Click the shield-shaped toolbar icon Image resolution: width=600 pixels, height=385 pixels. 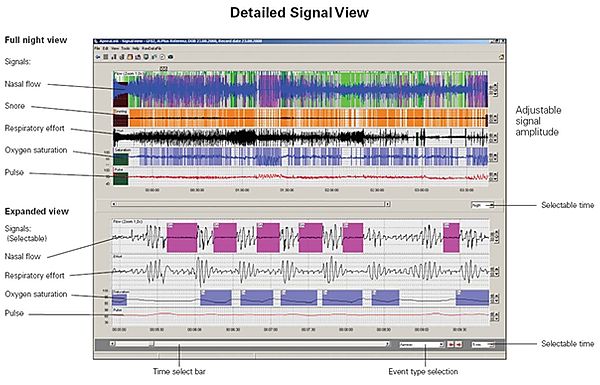tap(146, 57)
